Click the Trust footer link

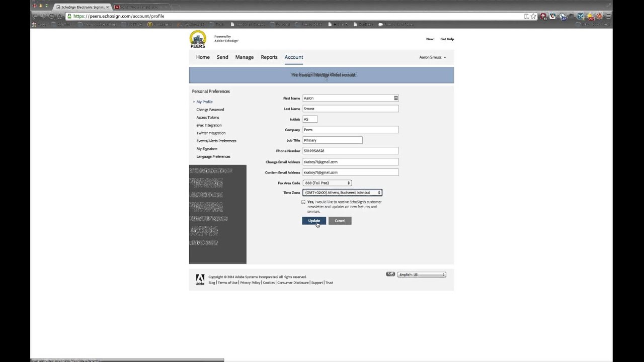tap(329, 283)
